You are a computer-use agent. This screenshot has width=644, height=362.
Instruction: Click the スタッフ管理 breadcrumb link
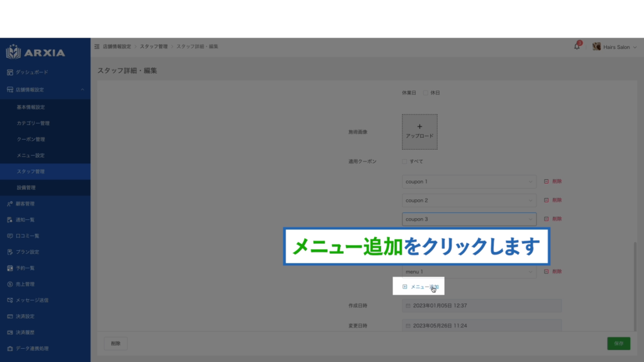pos(153,47)
